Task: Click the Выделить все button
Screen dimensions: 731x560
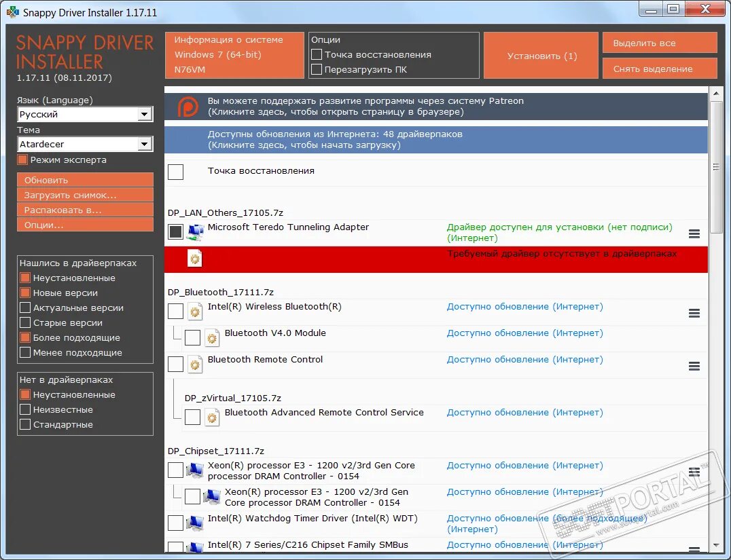Action: pos(660,43)
